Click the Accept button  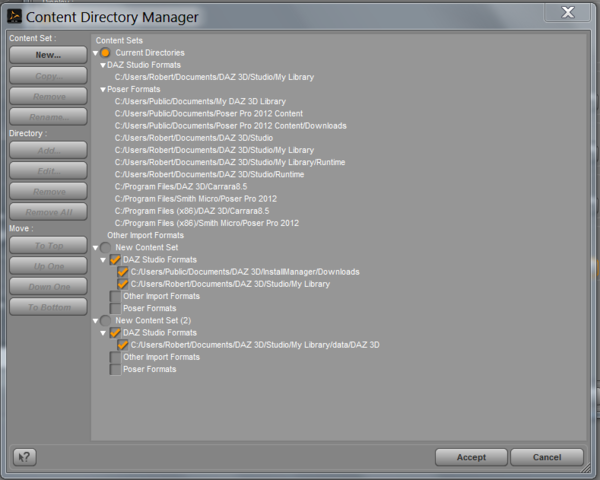pos(471,457)
